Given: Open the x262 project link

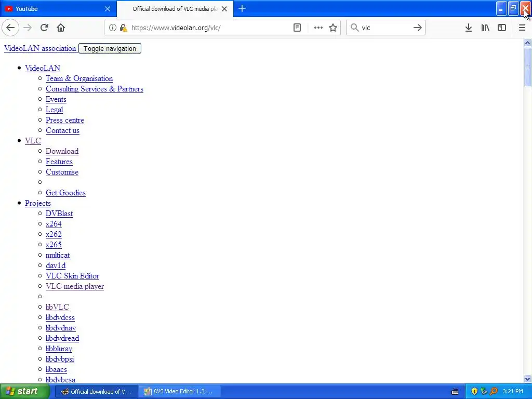Looking at the screenshot, I should (x=54, y=234).
